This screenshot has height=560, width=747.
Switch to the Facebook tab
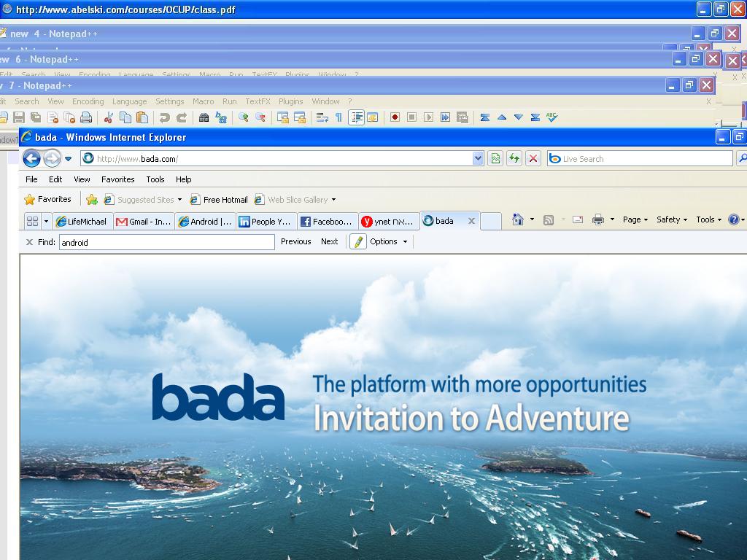coord(328,222)
